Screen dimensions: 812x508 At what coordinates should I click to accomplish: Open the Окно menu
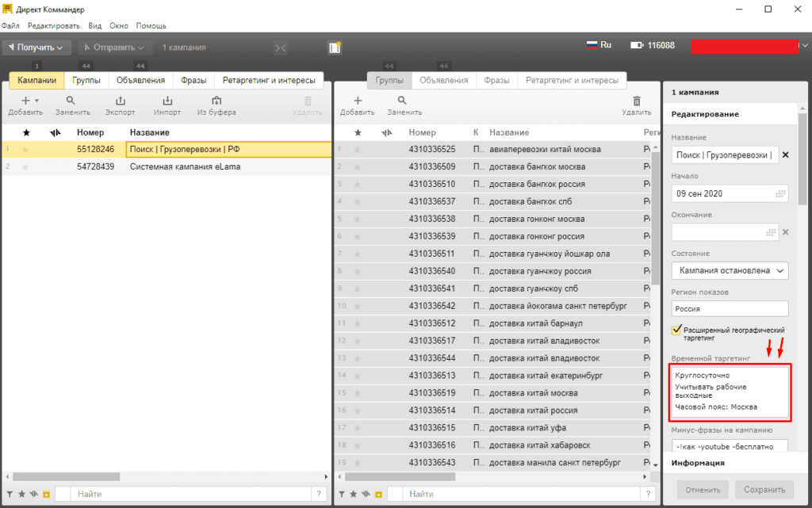click(x=119, y=26)
